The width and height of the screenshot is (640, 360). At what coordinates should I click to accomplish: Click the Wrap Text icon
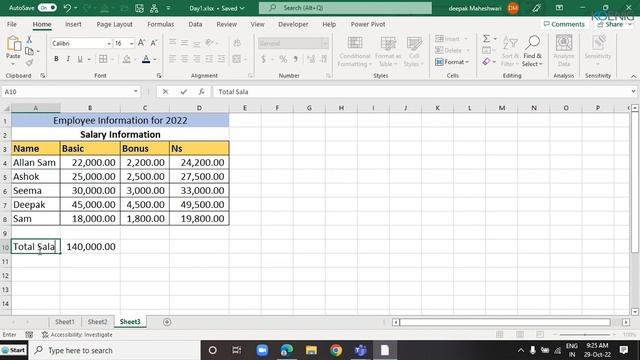237,43
